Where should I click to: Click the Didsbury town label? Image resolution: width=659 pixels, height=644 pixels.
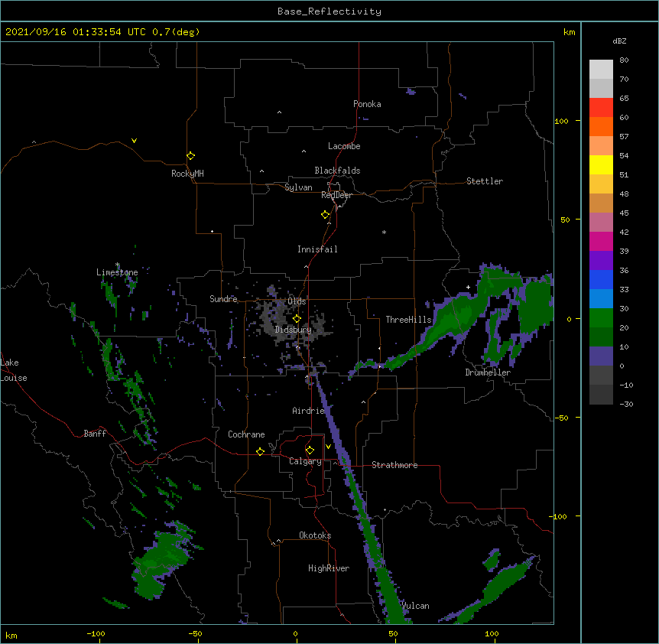coord(294,330)
